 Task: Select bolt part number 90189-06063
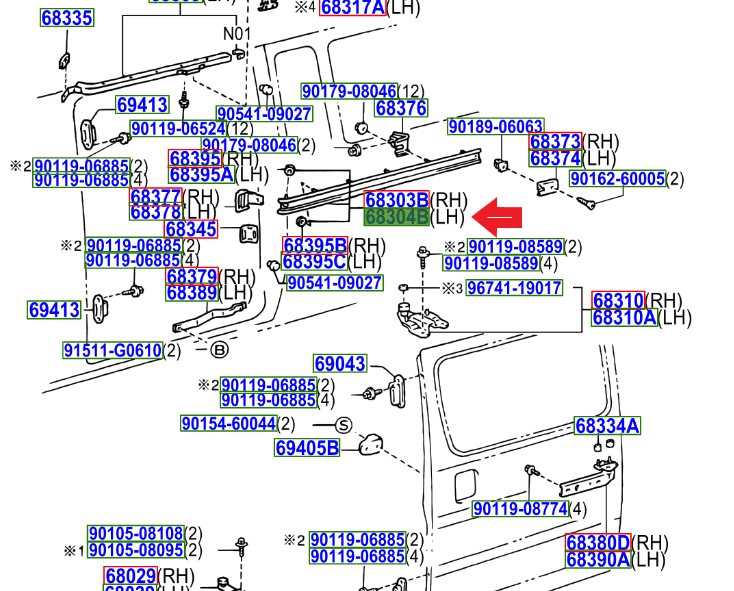495,127
